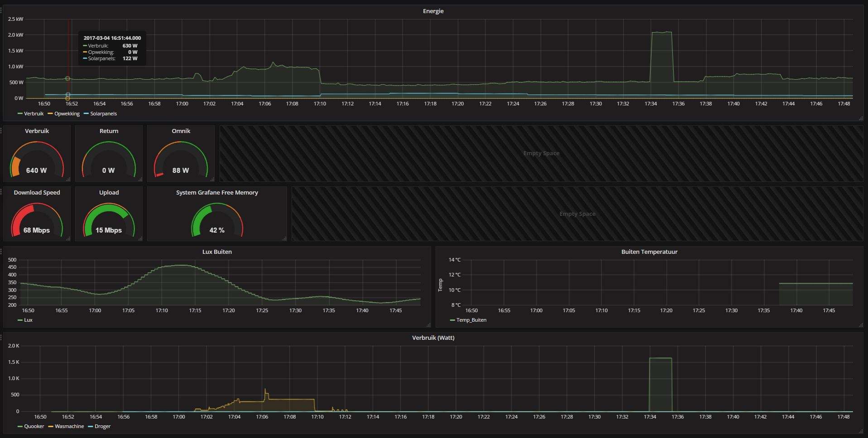Image resolution: width=868 pixels, height=438 pixels.
Task: Pick a color via the Opwekking legend swatch
Action: pyautogui.click(x=50, y=114)
